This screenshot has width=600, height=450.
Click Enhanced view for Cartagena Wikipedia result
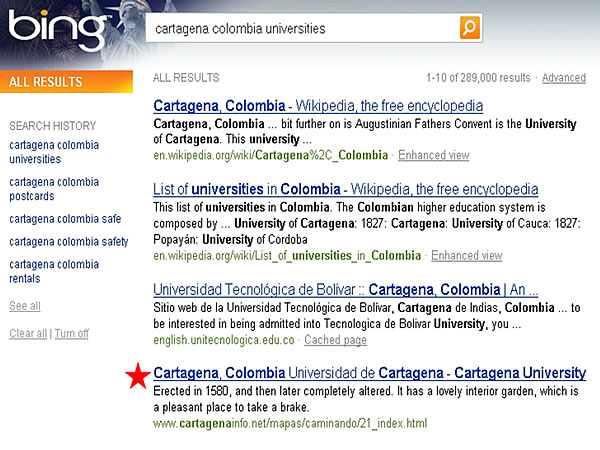click(x=433, y=155)
